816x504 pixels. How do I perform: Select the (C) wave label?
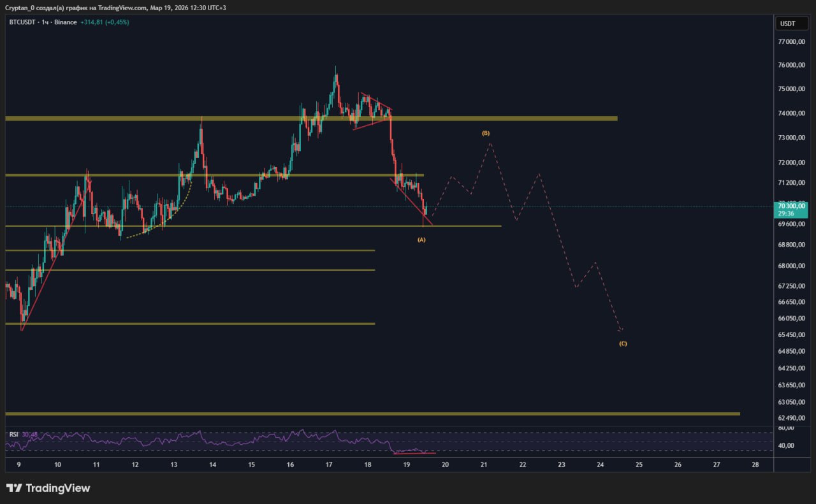point(623,343)
